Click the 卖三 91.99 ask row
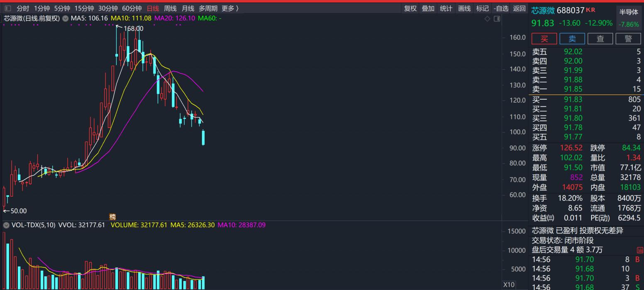Image resolution: width=644 pixels, height=290 pixels. [x=586, y=70]
